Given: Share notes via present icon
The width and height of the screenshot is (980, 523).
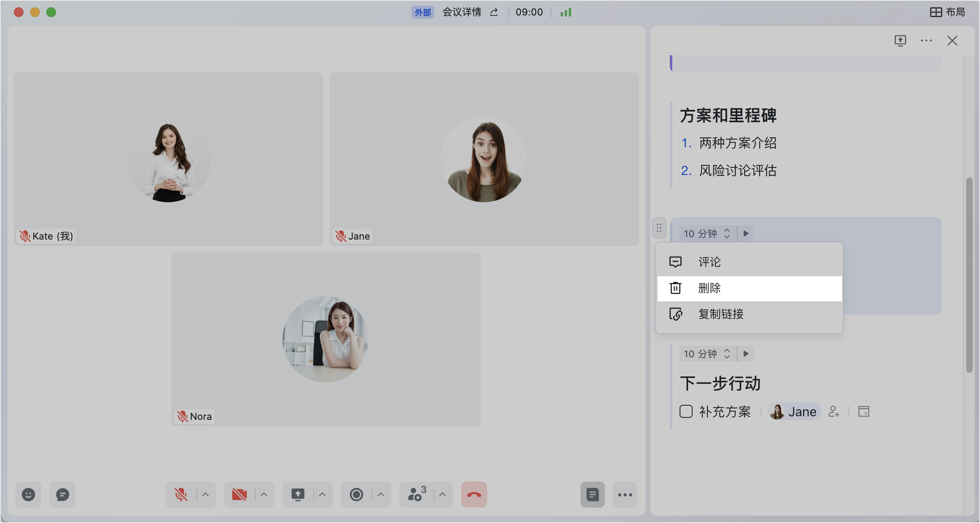Looking at the screenshot, I should (x=900, y=41).
